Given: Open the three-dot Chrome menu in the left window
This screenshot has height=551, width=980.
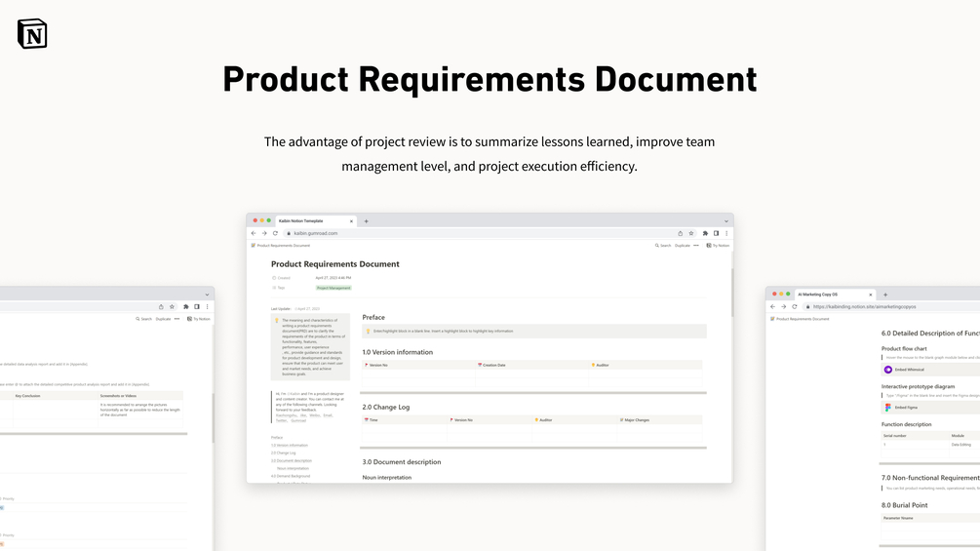Looking at the screenshot, I should click(208, 307).
